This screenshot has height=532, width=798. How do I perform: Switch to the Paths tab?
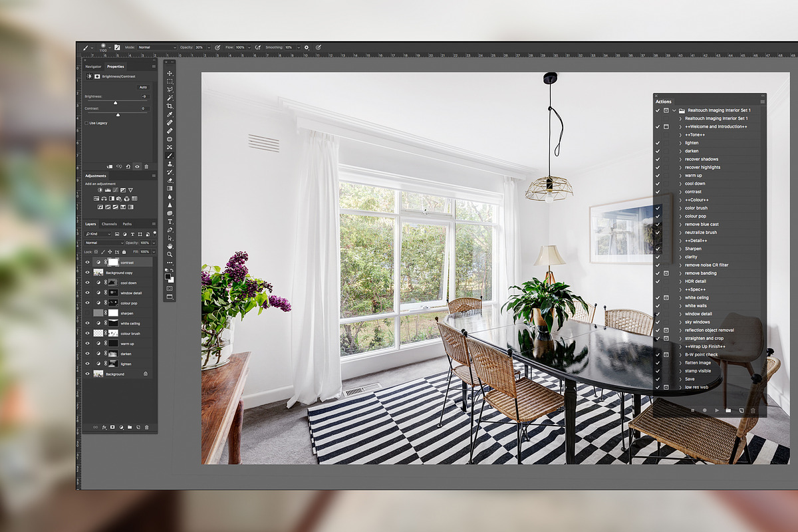click(127, 224)
